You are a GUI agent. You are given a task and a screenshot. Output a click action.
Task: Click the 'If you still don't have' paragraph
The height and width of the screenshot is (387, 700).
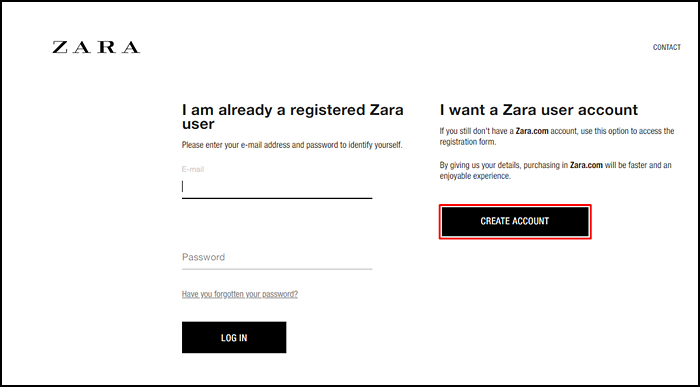coord(557,137)
